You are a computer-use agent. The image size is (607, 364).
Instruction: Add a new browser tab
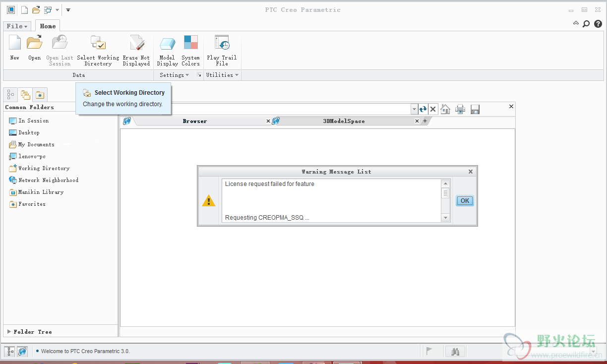pos(425,121)
